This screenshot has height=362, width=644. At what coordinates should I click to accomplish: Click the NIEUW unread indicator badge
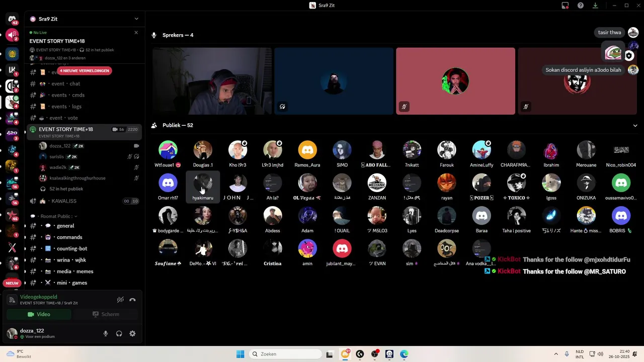(12, 283)
